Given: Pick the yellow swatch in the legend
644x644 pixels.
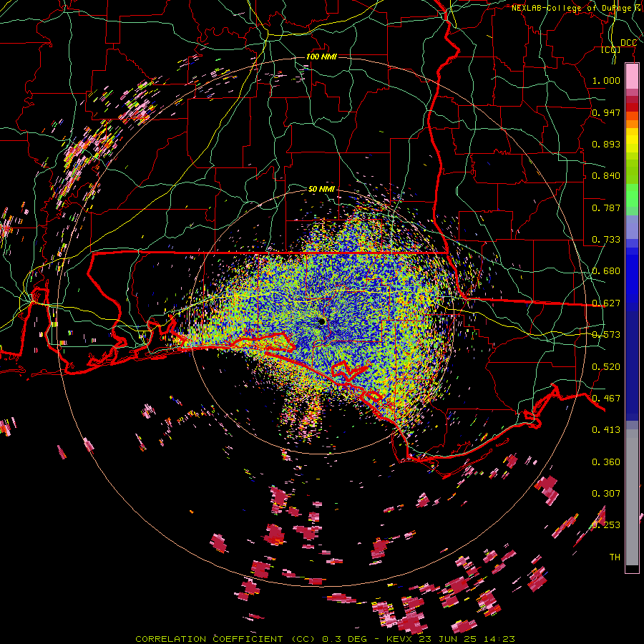Looking at the screenshot, I should pyautogui.click(x=632, y=141).
